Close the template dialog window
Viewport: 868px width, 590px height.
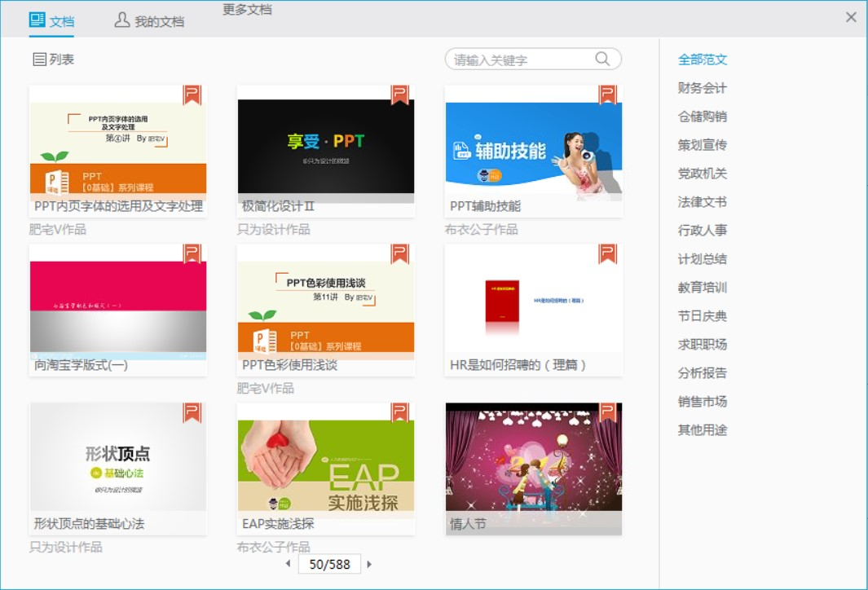[851, 17]
